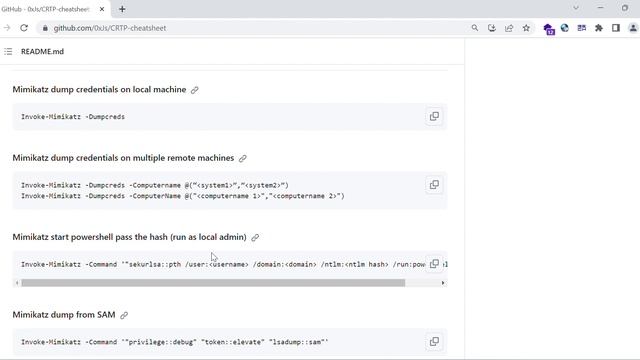Open anchor link for multiple remote machines heading
Image resolution: width=640 pixels, height=360 pixels.
click(x=242, y=158)
